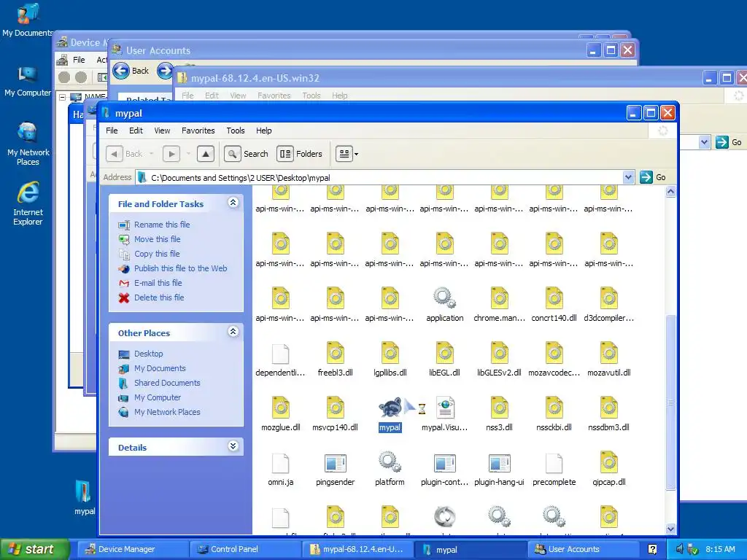The height and width of the screenshot is (560, 747).
Task: Go to My Network Places in Other Places
Action: (167, 412)
